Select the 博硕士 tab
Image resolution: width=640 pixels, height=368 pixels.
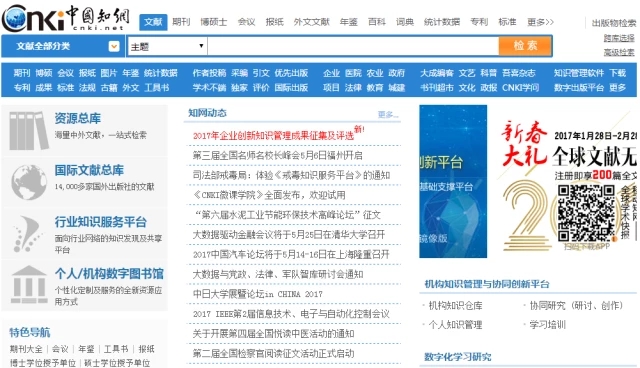[x=213, y=22]
